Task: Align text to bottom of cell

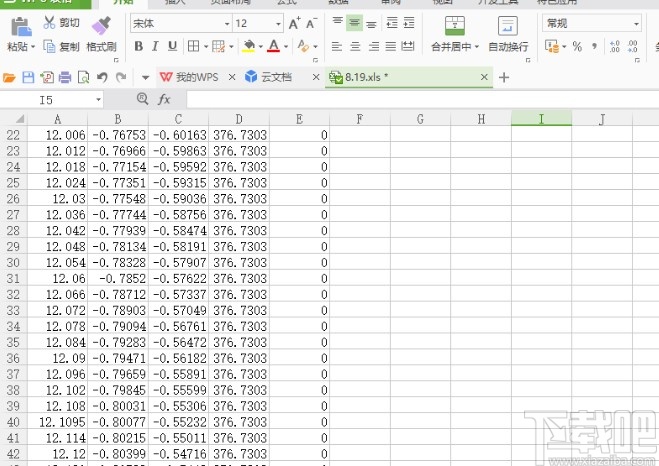Action: tap(371, 24)
